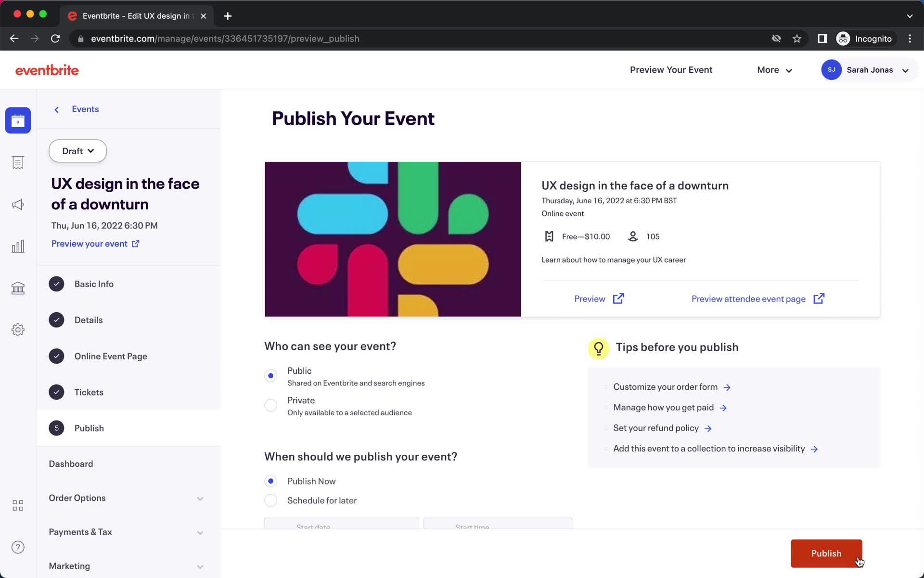The width and height of the screenshot is (924, 578).
Task: Open the Draft status dropdown
Action: 77,151
